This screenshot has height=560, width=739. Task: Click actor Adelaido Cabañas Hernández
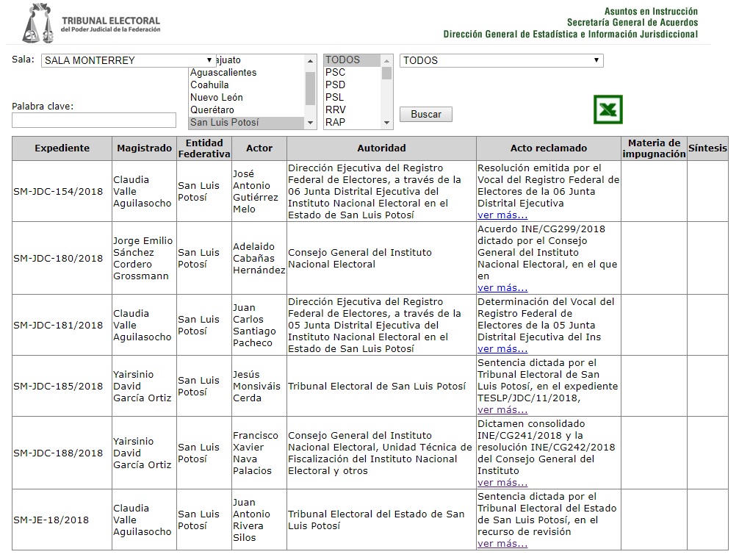[x=259, y=259]
